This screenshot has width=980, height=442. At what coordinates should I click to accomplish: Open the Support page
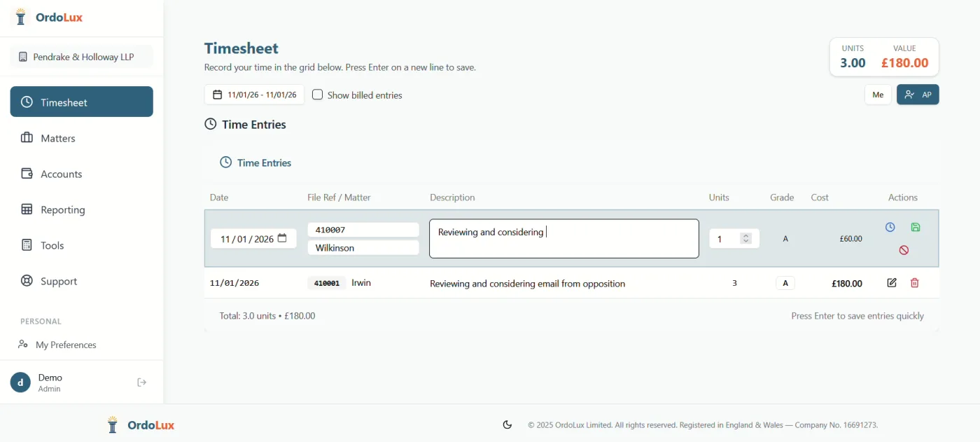pyautogui.click(x=59, y=281)
